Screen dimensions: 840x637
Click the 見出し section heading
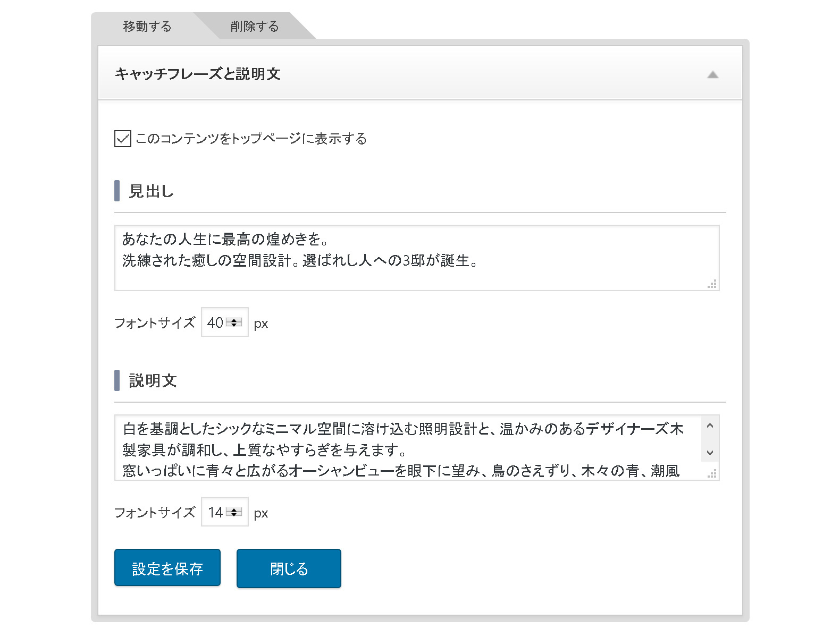(x=152, y=191)
